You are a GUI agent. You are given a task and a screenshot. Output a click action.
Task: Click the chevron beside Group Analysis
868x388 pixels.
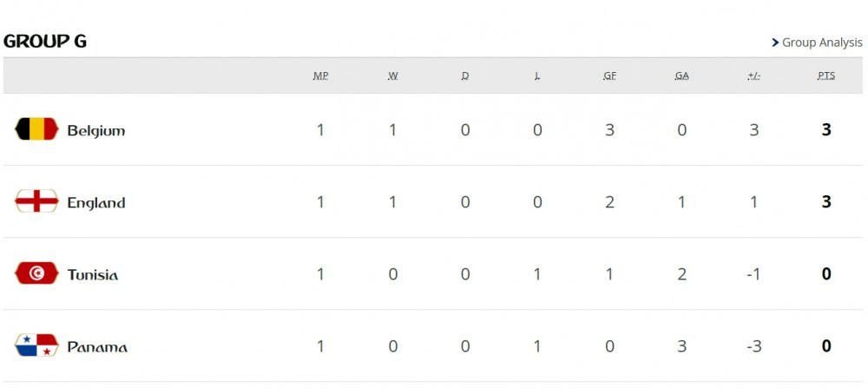tap(775, 43)
